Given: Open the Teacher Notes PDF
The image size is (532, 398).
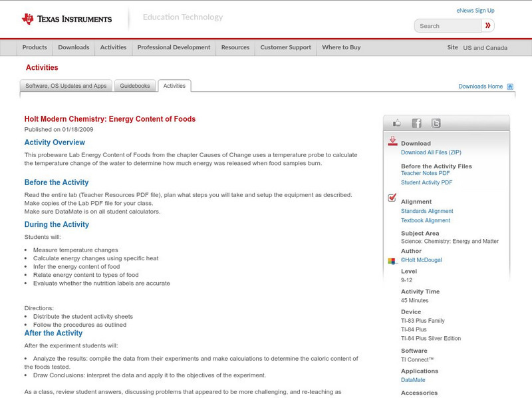Looking at the screenshot, I should (x=425, y=173).
